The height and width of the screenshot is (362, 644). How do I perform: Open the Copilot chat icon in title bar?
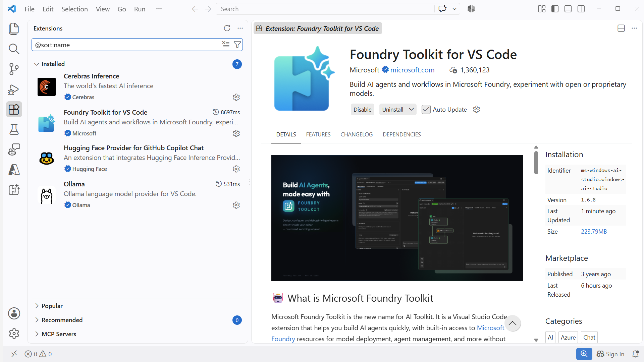(442, 9)
